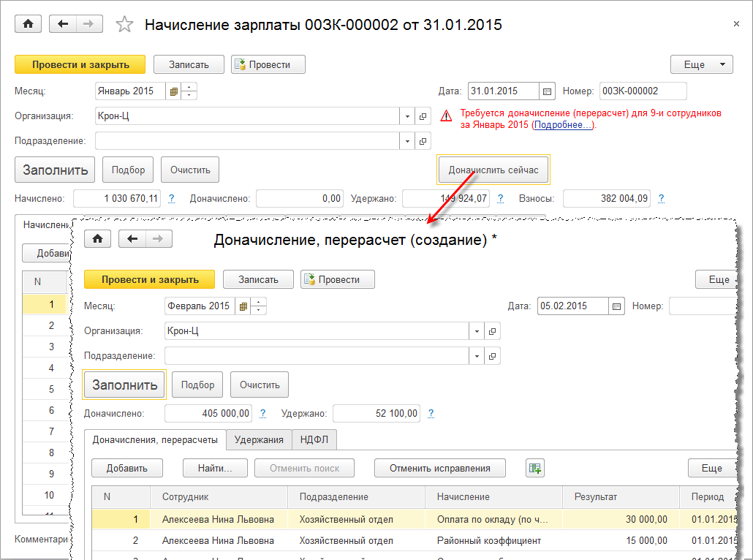Go forward with the right arrow in the top window
Viewport: 753px width, 560px height.
pyautogui.click(x=89, y=24)
